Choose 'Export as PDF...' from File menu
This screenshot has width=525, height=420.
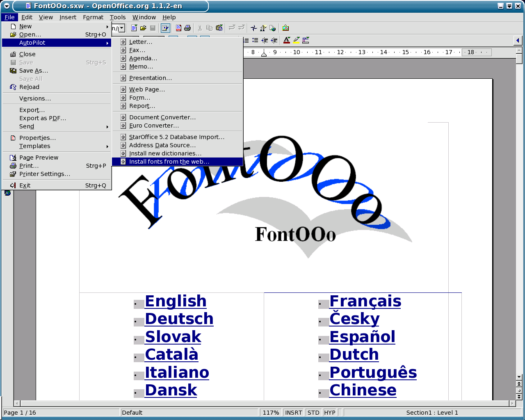coord(43,118)
